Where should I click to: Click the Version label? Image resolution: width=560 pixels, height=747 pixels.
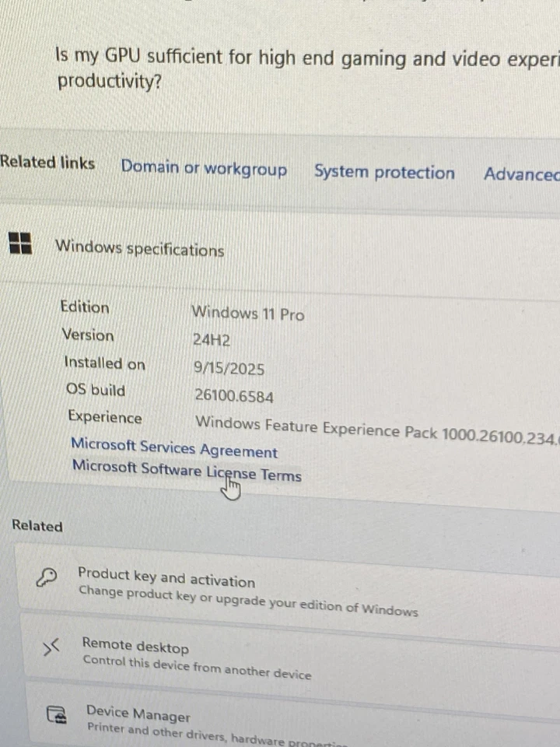(88, 335)
